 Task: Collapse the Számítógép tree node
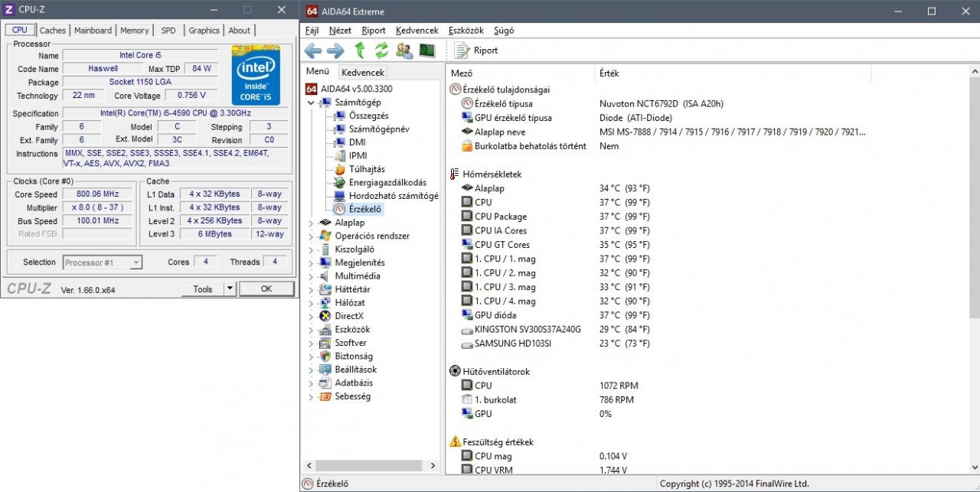311,103
